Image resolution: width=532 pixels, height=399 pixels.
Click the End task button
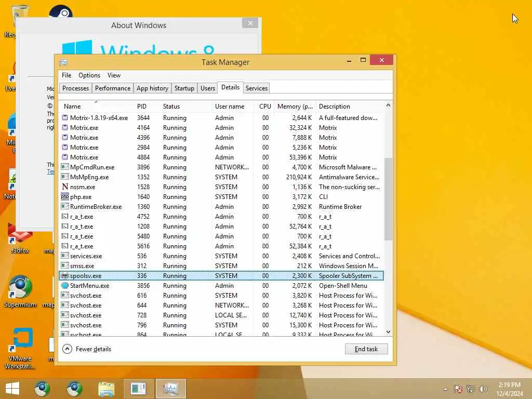pos(366,349)
